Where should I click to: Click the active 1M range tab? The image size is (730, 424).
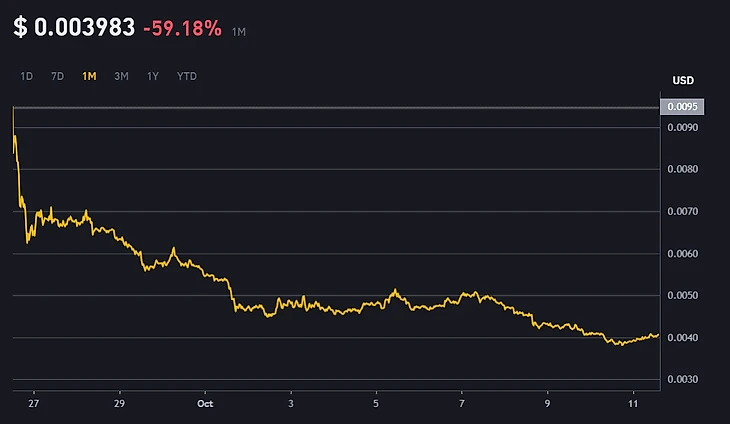pos(90,76)
